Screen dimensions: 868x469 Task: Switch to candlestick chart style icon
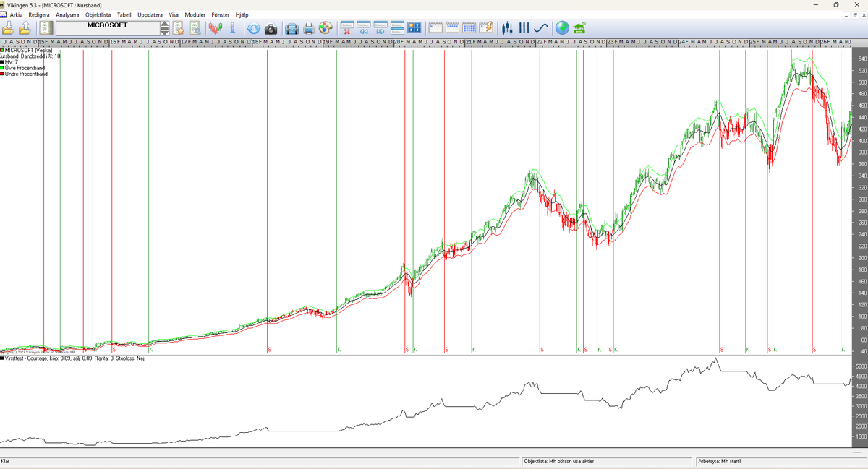click(x=507, y=28)
